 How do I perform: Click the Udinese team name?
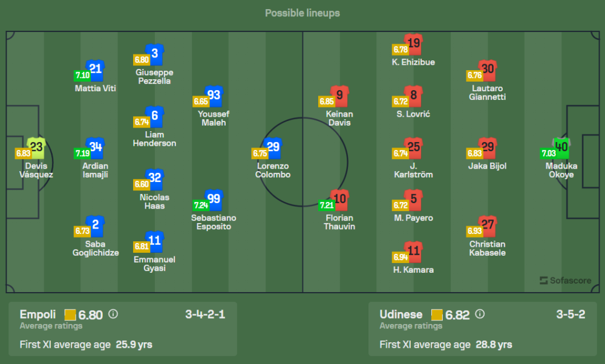[401, 314]
